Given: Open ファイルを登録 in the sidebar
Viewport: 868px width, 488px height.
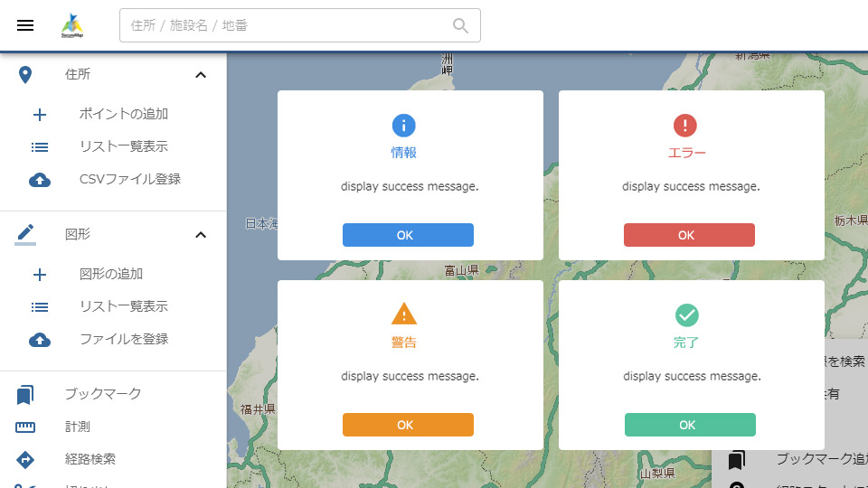Looking at the screenshot, I should click(x=124, y=339).
